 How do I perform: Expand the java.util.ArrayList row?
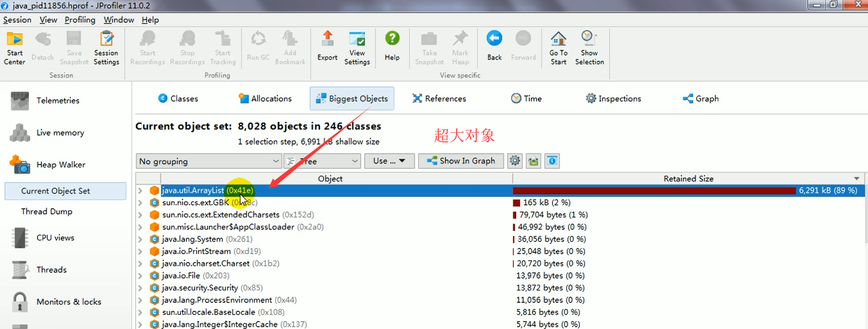140,191
